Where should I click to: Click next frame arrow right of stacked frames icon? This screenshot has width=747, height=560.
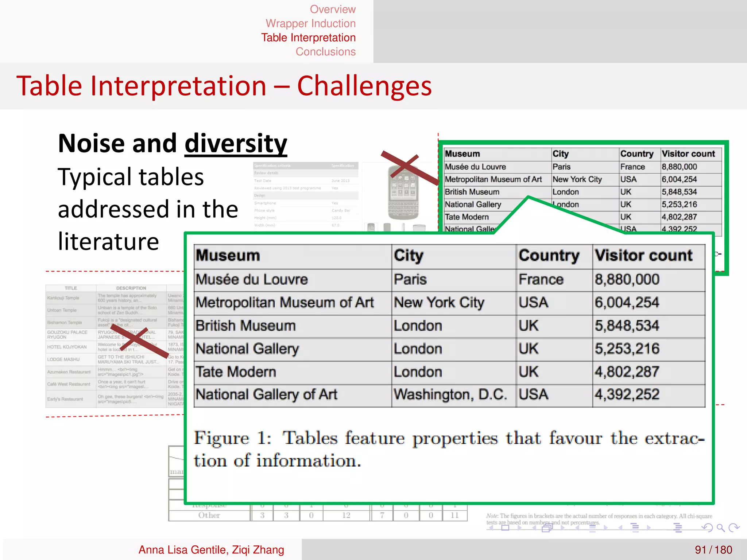tap(562, 528)
